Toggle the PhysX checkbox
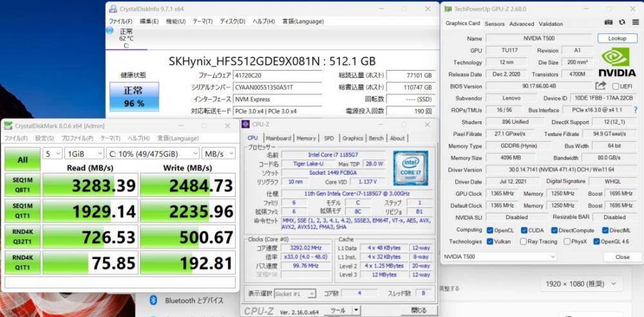The image size is (644, 317). tap(567, 242)
